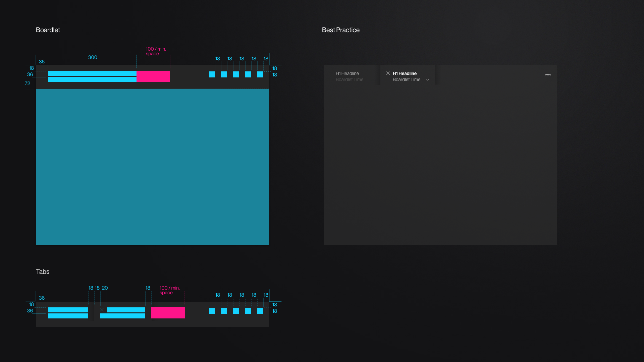Select pink min. space block in Boardlet diagram
This screenshot has height=362, width=644.
[x=153, y=76]
